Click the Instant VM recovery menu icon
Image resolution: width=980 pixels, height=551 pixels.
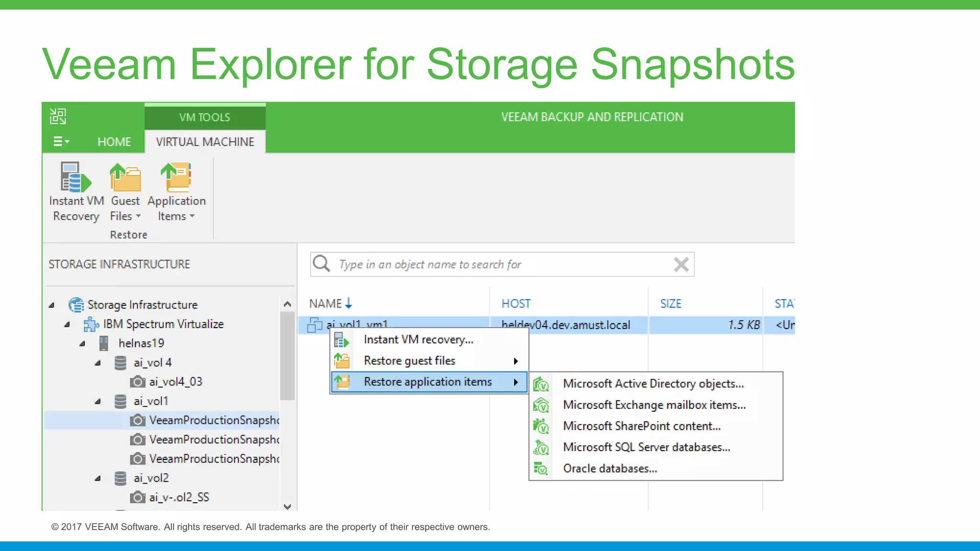point(342,340)
